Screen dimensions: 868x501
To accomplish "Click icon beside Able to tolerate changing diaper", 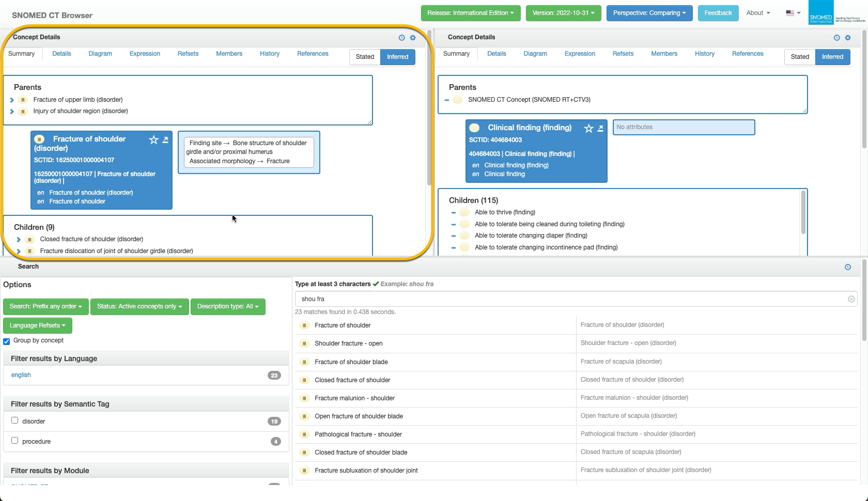I will pos(464,236).
